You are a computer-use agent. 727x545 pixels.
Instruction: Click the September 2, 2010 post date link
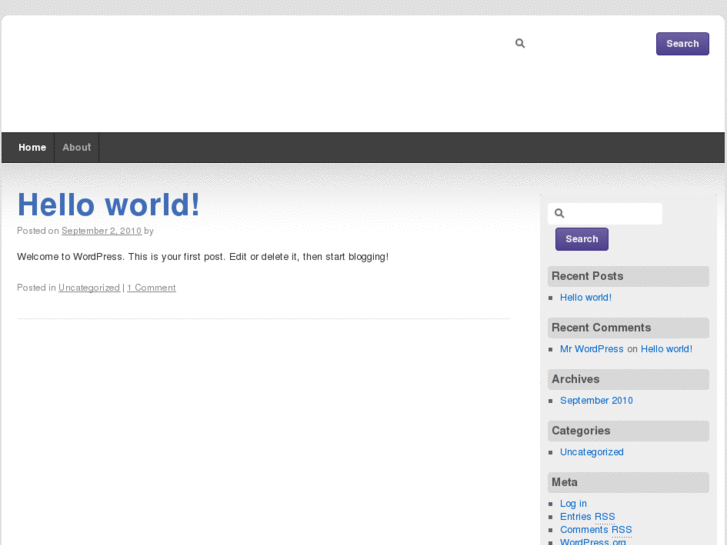pos(101,231)
